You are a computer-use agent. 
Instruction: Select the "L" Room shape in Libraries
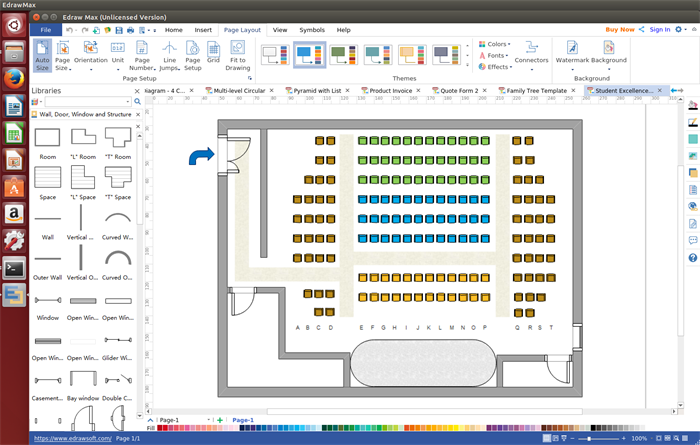click(x=84, y=139)
